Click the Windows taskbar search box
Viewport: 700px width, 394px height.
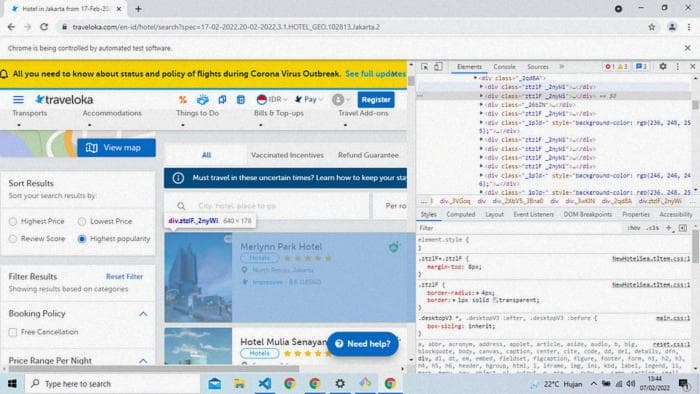[x=112, y=383]
